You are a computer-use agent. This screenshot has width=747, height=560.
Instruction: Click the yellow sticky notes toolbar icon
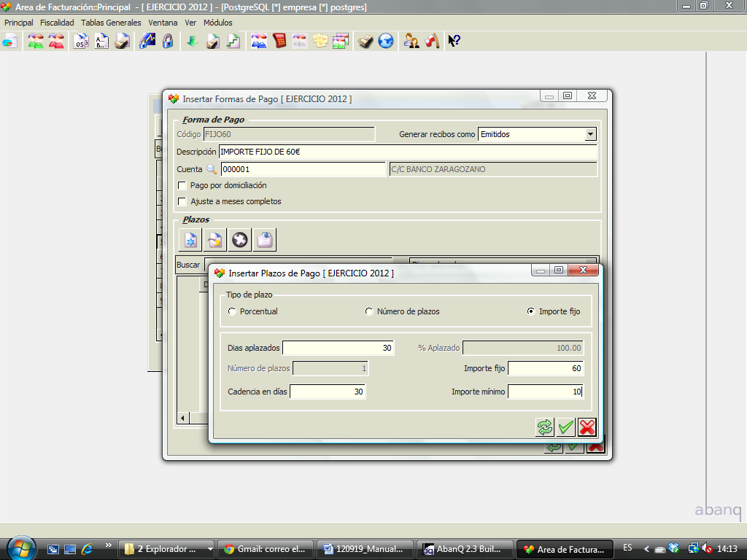(320, 42)
